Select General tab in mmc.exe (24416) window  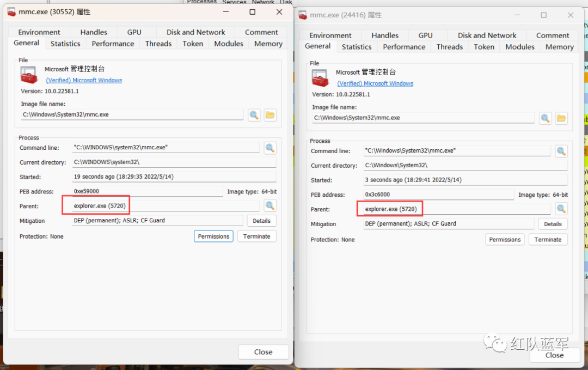tap(317, 46)
